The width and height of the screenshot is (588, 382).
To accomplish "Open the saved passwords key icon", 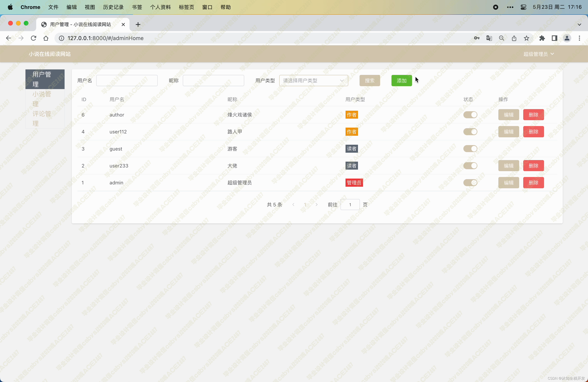I will click(477, 38).
